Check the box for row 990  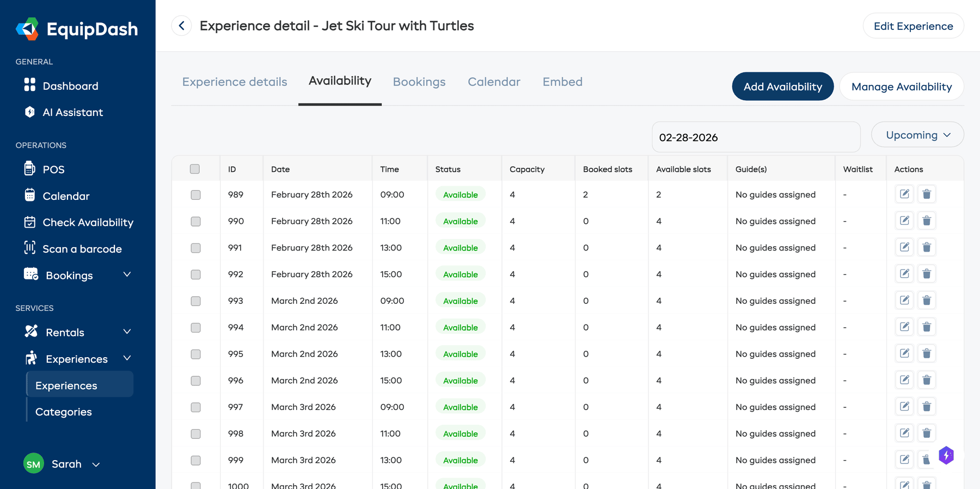[195, 222]
